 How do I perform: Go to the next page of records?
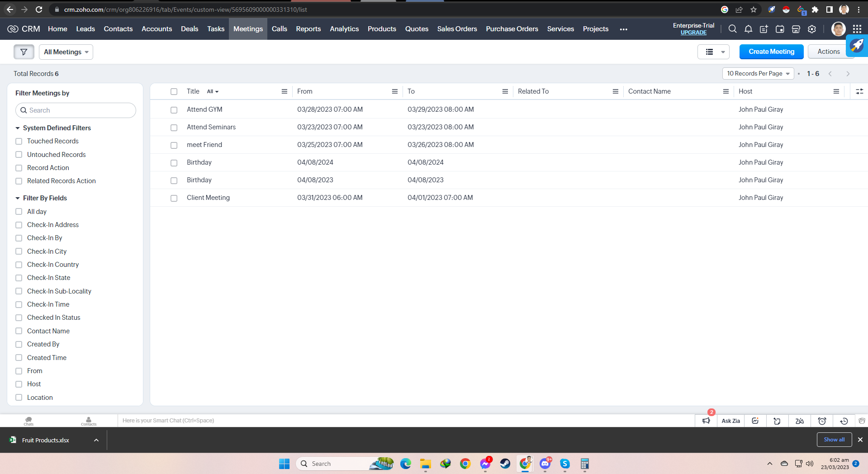pos(848,74)
